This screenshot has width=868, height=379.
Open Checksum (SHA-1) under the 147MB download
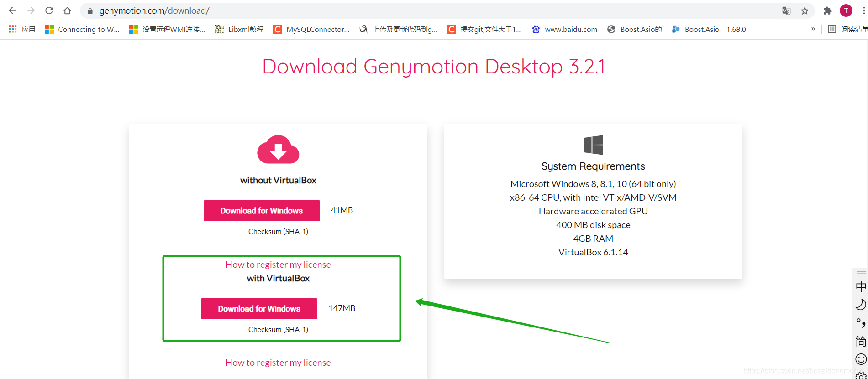coord(278,329)
